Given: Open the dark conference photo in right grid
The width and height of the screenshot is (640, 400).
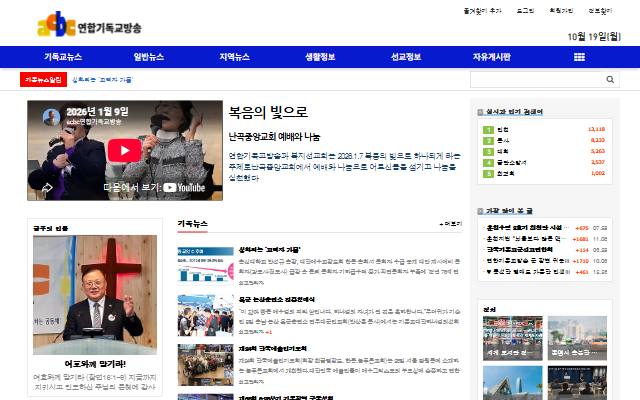Looking at the screenshot, I should [x=577, y=383].
